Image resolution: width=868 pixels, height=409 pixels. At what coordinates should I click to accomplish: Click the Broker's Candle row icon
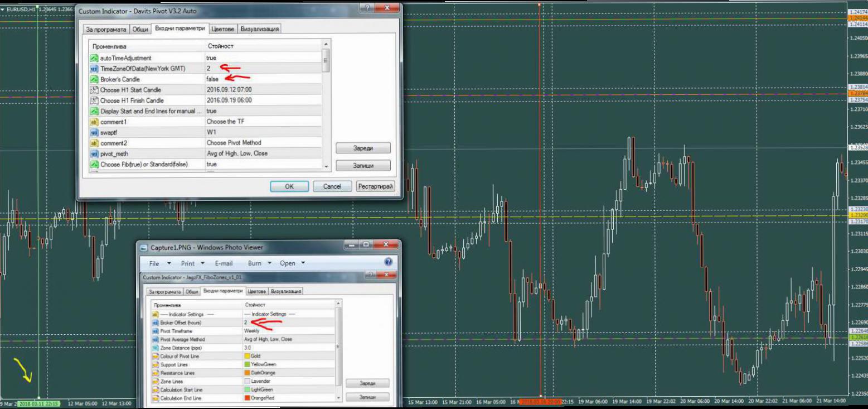[x=94, y=79]
